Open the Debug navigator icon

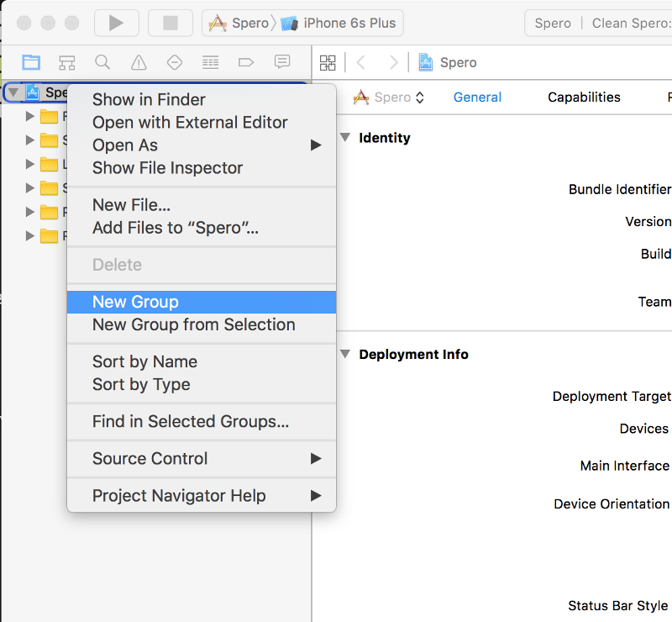pos(210,63)
